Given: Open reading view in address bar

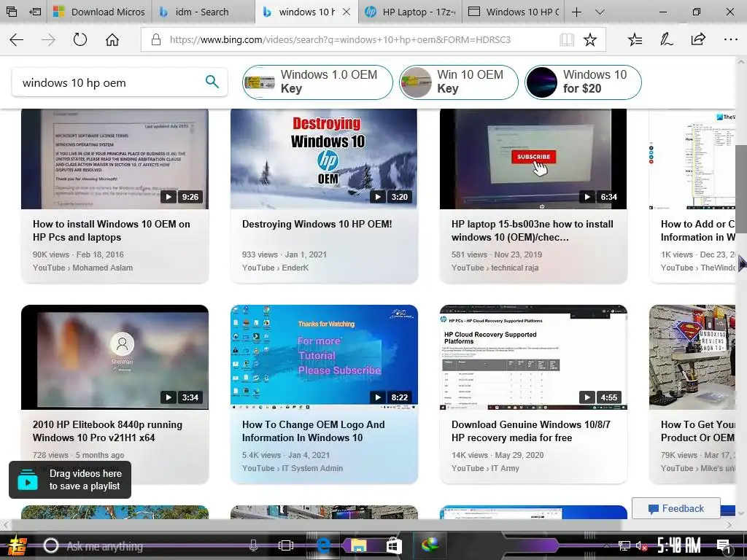Looking at the screenshot, I should click(x=566, y=39).
